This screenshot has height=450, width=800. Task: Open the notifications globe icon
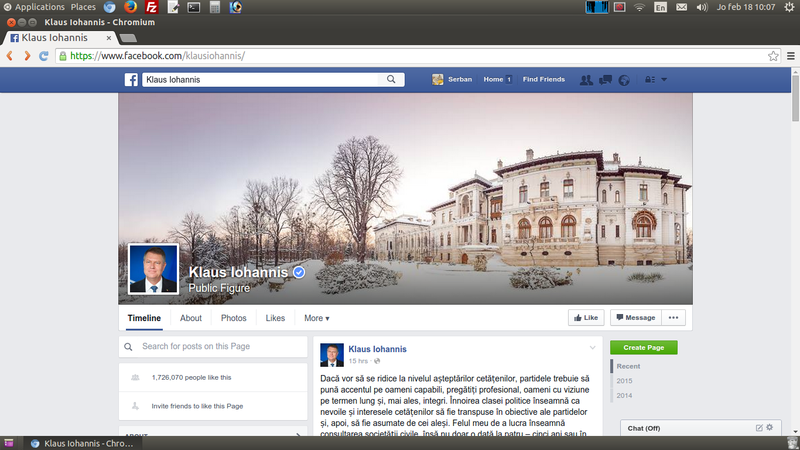coord(624,80)
